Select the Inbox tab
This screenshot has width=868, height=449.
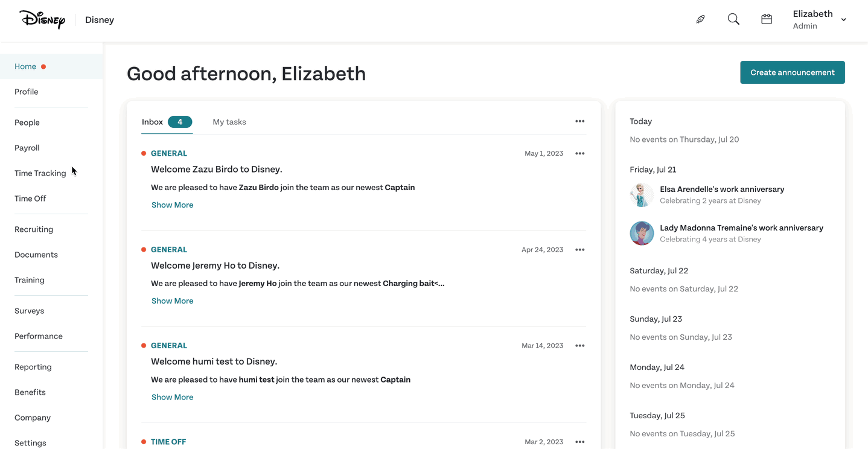153,122
